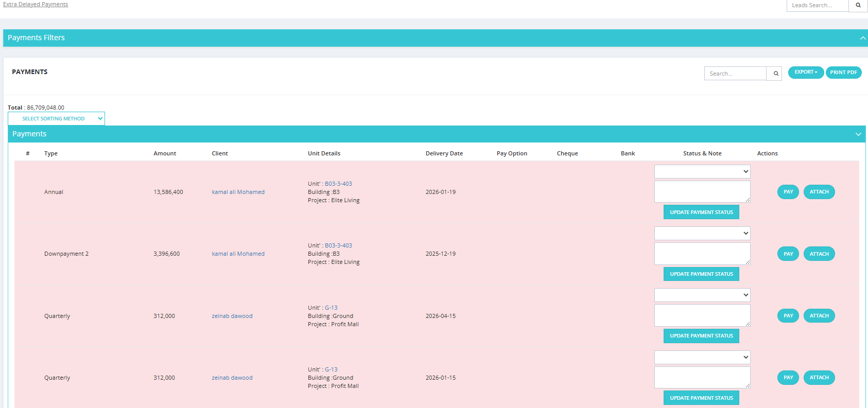The width and height of the screenshot is (868, 408).
Task: Click the Actions column header
Action: click(767, 153)
